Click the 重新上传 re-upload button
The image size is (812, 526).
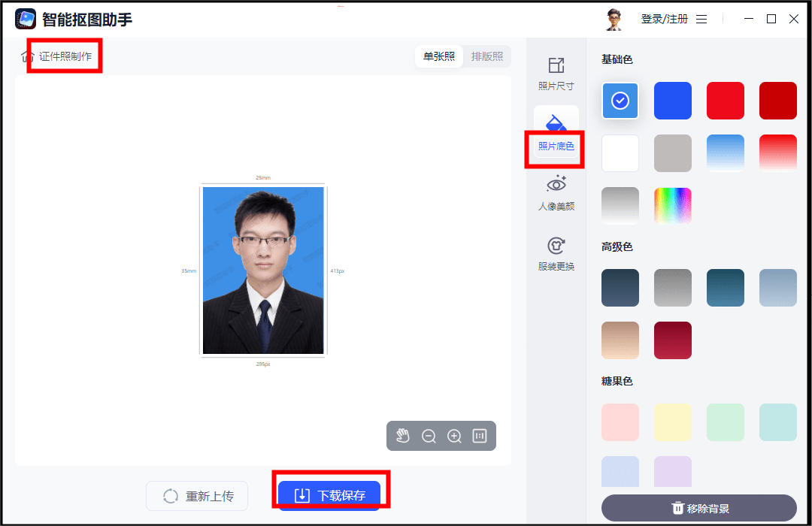(197, 496)
